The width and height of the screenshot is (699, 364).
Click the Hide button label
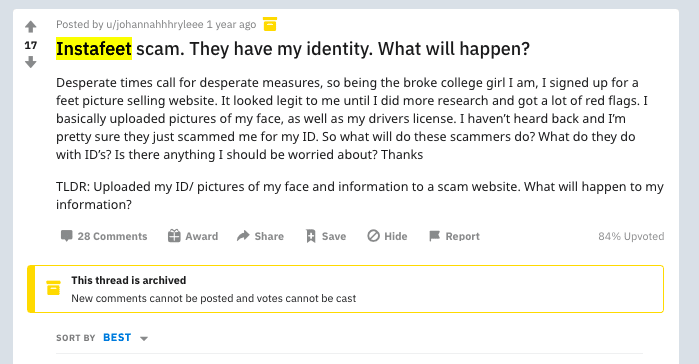(x=396, y=236)
